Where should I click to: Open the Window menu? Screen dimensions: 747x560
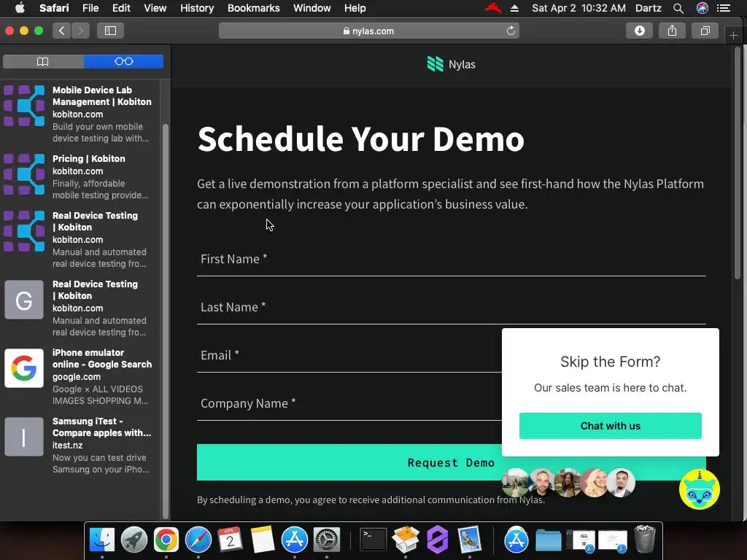(312, 8)
